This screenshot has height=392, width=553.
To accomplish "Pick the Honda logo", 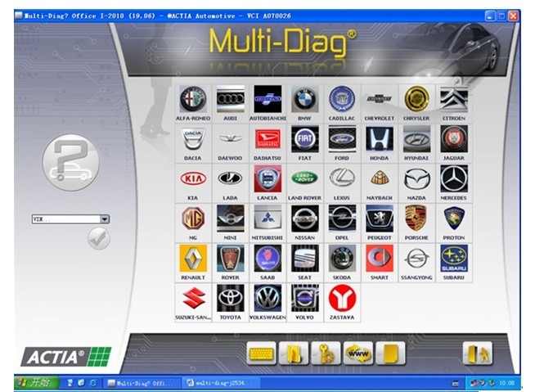I will [380, 139].
